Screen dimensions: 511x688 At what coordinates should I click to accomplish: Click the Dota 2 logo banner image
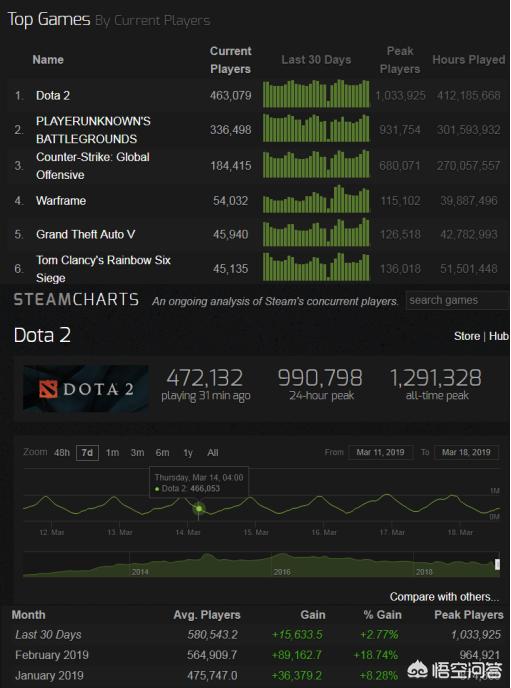[86, 388]
